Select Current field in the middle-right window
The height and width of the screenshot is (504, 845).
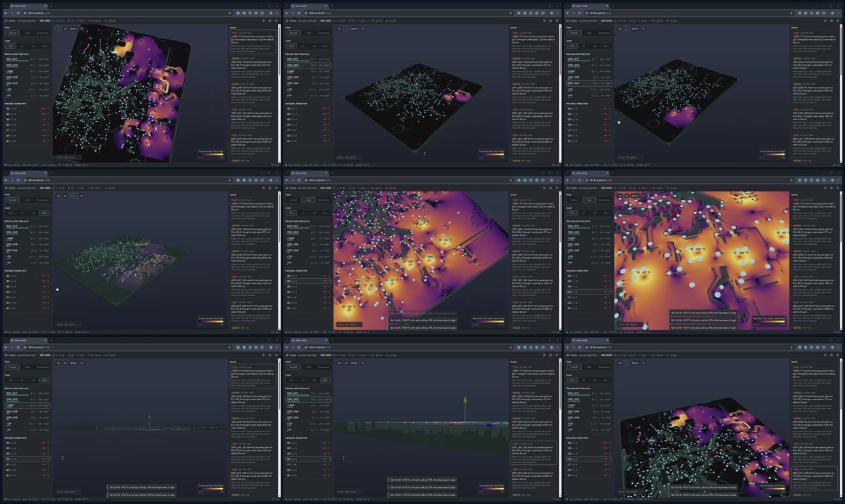[574, 200]
